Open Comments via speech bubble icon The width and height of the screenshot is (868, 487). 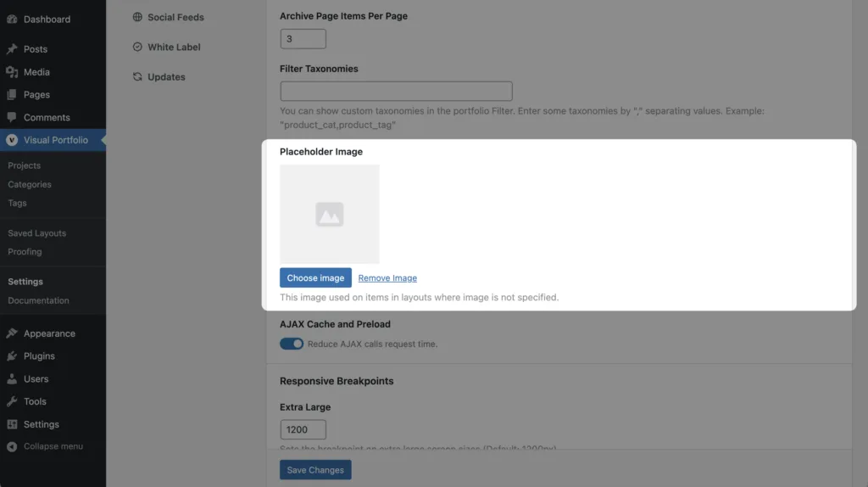pyautogui.click(x=12, y=117)
